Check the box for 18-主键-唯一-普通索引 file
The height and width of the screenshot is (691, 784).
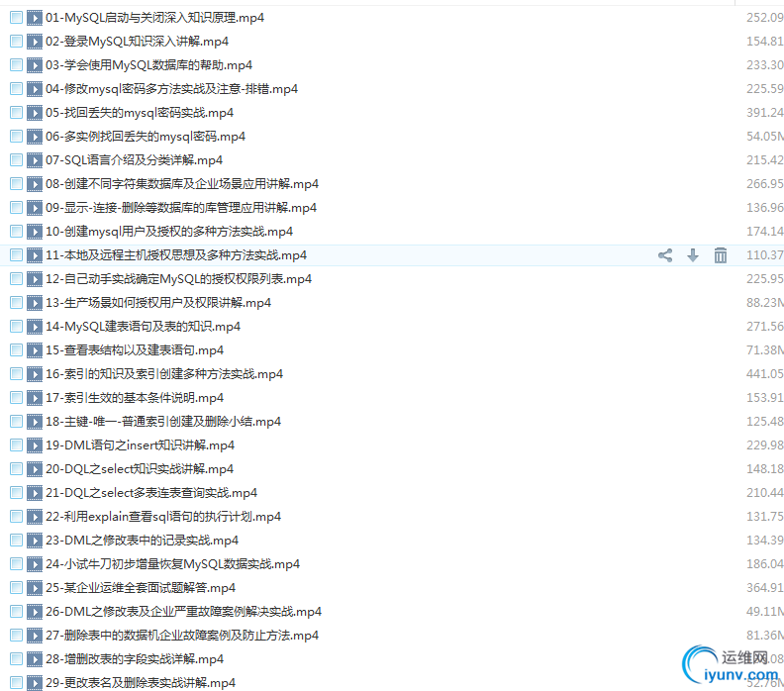(x=16, y=422)
